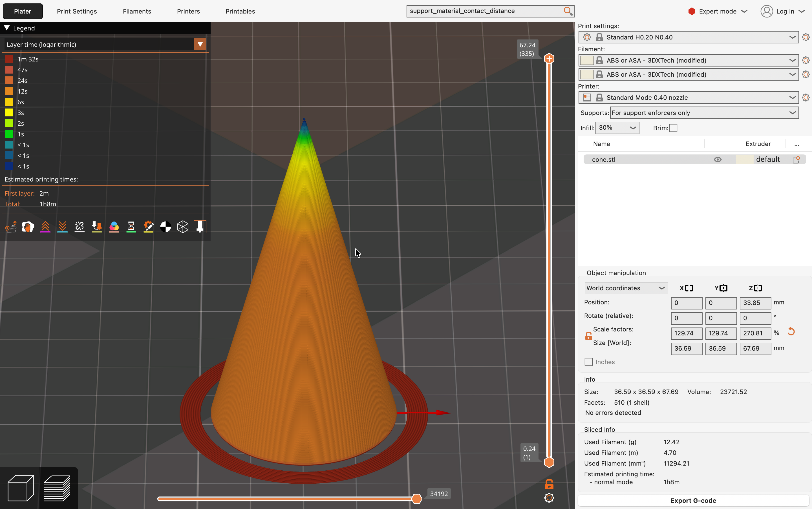Toggle scale factors proportional lock

tap(588, 336)
